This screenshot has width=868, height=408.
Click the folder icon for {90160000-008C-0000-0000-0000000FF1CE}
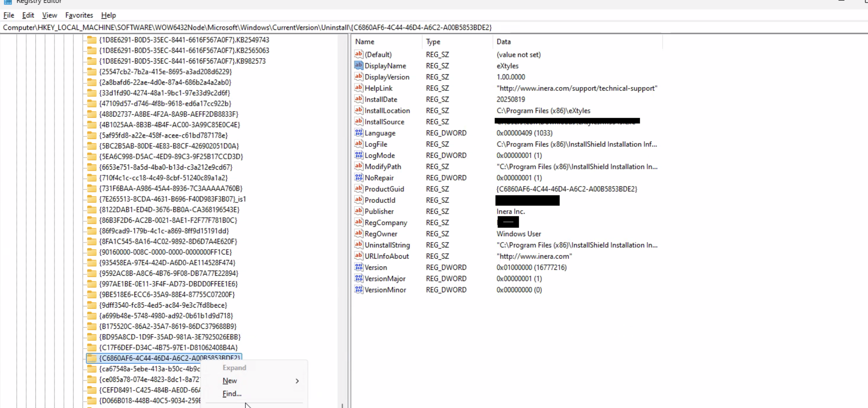92,252
